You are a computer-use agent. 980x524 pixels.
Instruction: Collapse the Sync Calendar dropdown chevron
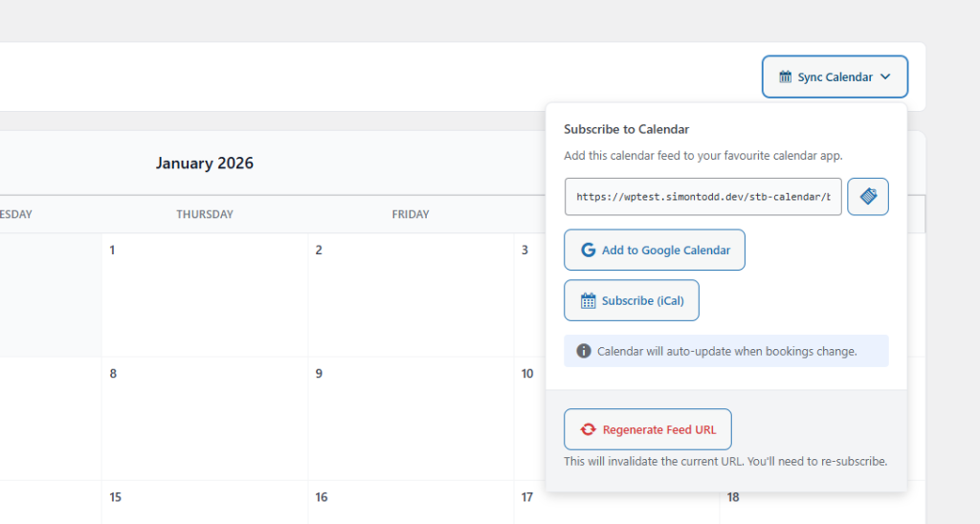[885, 77]
